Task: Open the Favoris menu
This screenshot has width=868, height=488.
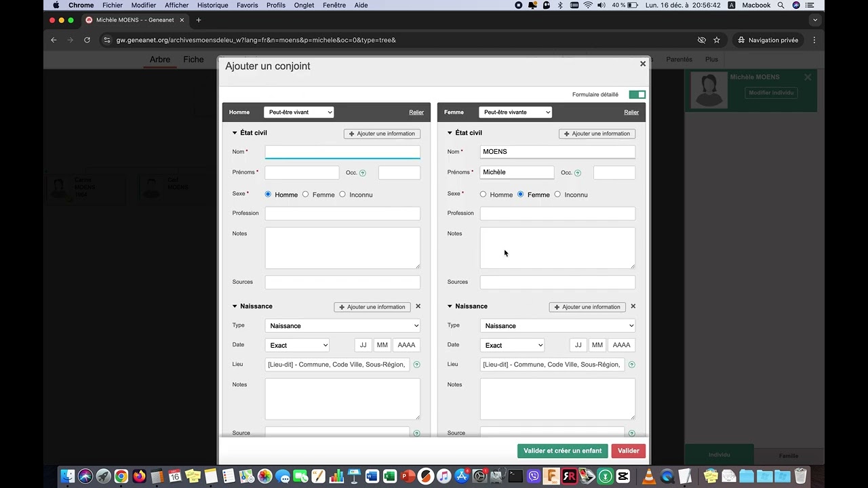Action: pos(248,5)
